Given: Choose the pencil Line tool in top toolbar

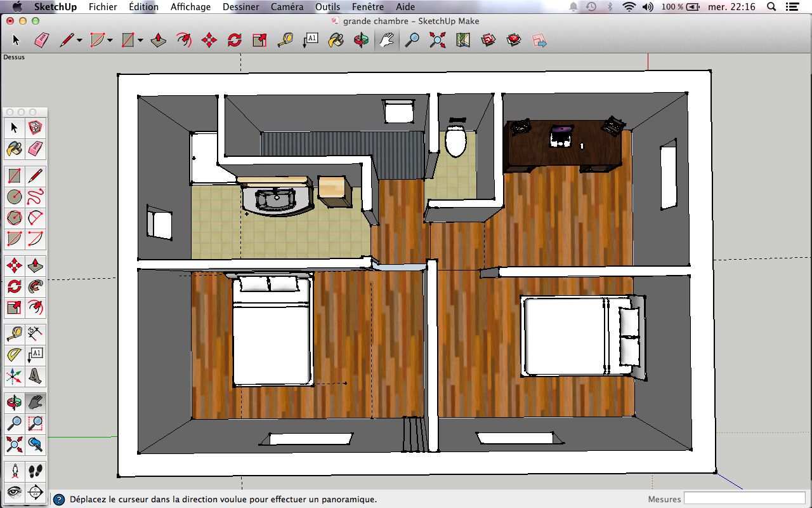Looking at the screenshot, I should 67,41.
